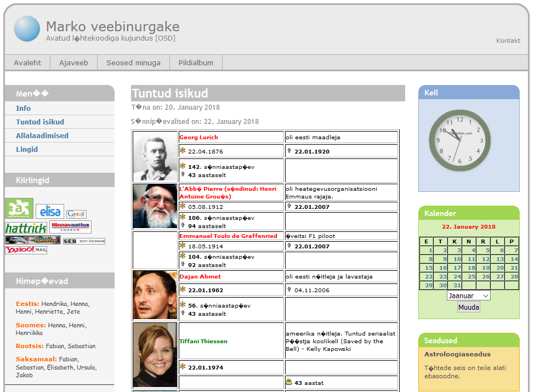Open Georg Lurich name link
The image size is (534, 392).
198,137
